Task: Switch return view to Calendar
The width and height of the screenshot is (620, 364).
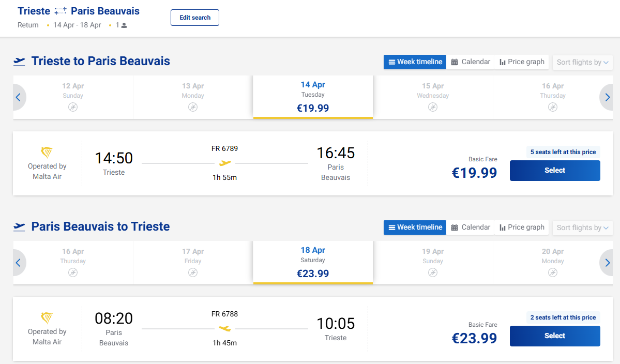Action: (x=471, y=228)
